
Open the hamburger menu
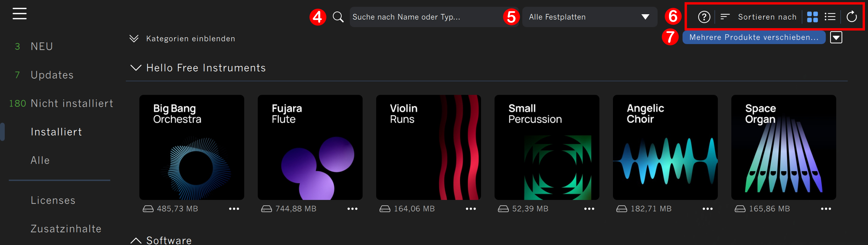click(x=20, y=14)
